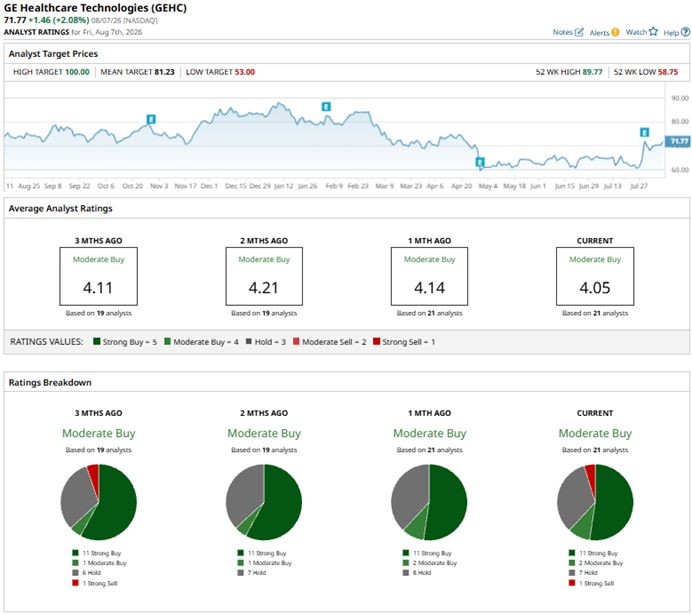Click the 52 WK LOW 58.75 value
The height and width of the screenshot is (614, 692).
point(668,72)
